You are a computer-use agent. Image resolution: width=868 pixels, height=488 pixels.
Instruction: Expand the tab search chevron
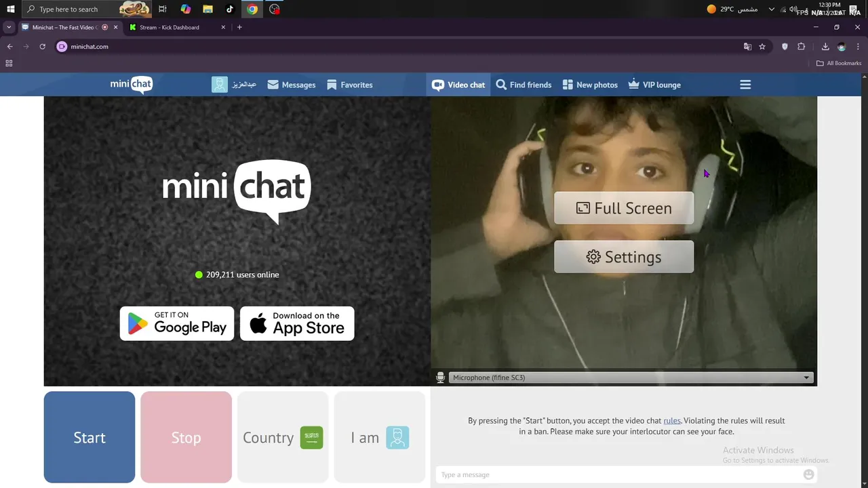point(9,27)
